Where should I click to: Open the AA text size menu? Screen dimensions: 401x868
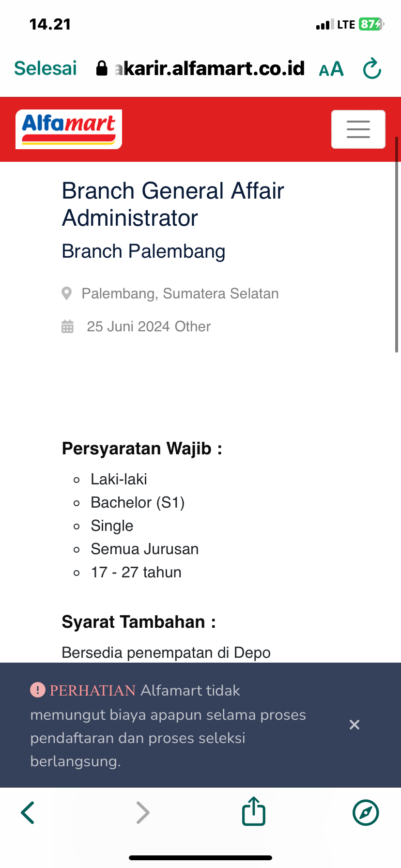[331, 69]
